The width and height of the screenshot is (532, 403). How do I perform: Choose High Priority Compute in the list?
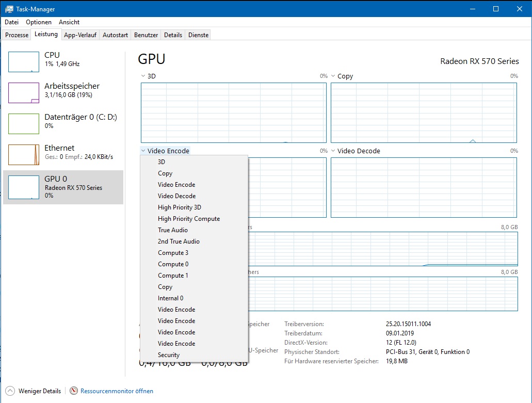pos(194,219)
